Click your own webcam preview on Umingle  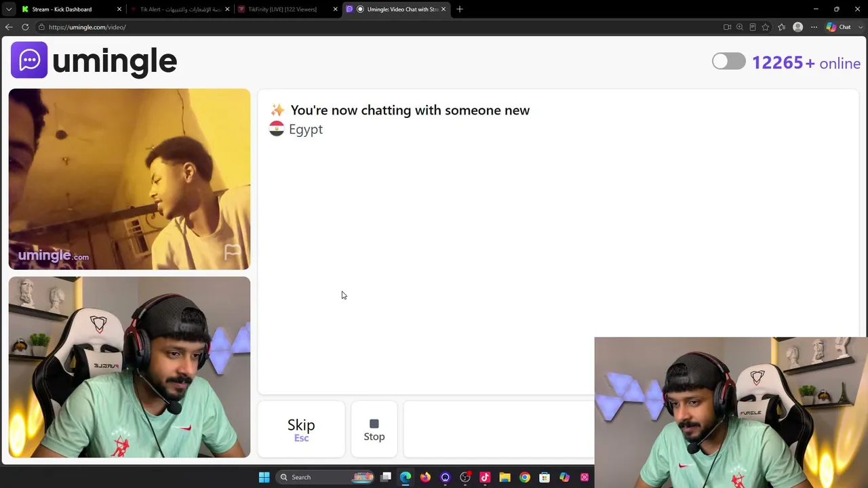pos(130,367)
